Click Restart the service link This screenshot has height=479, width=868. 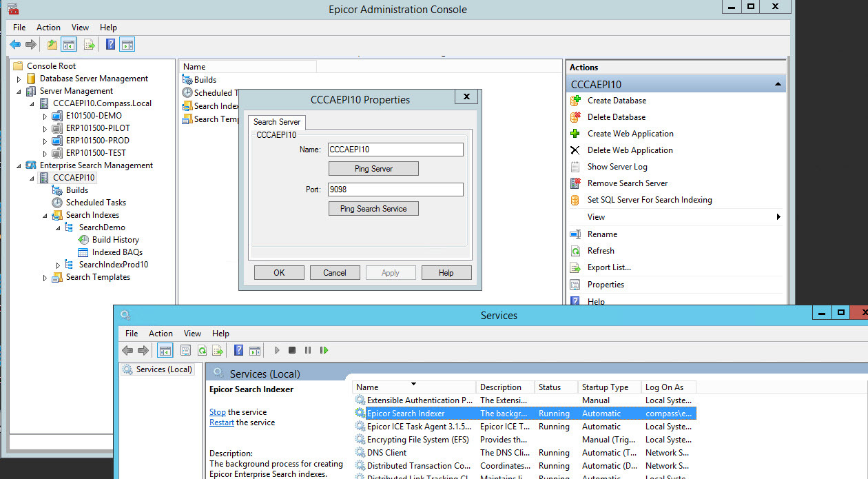222,422
